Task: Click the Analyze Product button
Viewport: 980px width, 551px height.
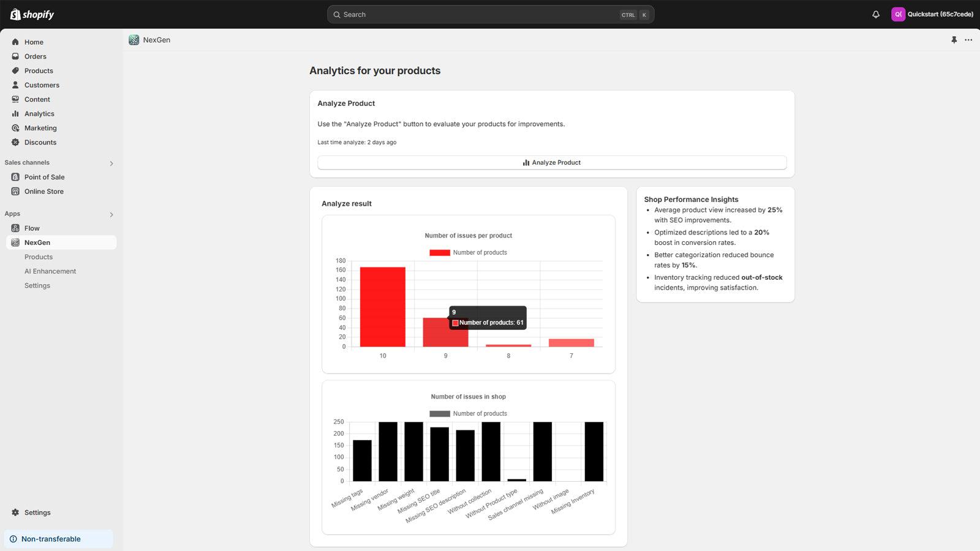Action: click(x=551, y=162)
